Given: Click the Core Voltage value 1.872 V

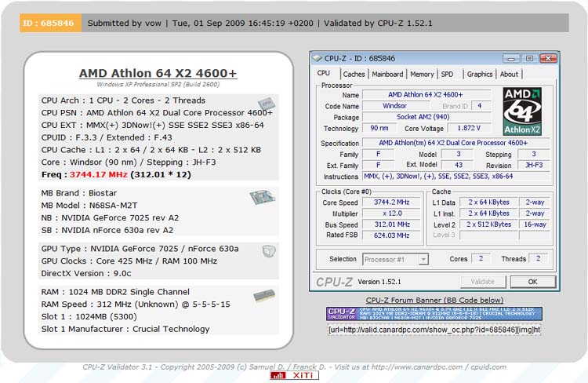Looking at the screenshot, I should point(469,128).
